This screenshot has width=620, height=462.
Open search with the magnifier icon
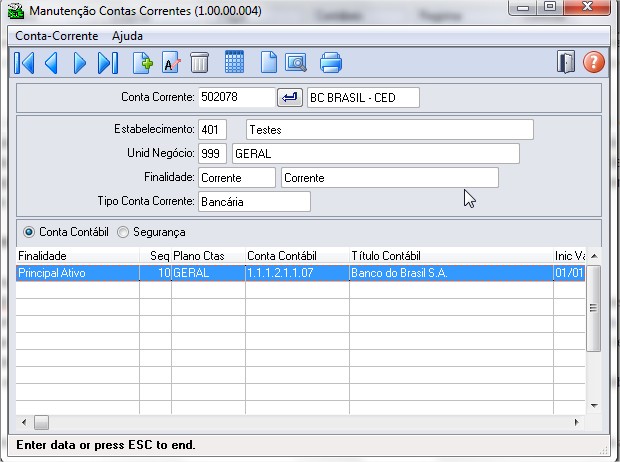tap(296, 63)
